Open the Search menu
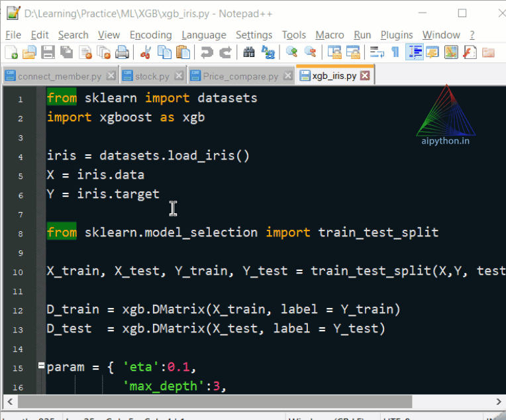506x420 pixels. (74, 35)
